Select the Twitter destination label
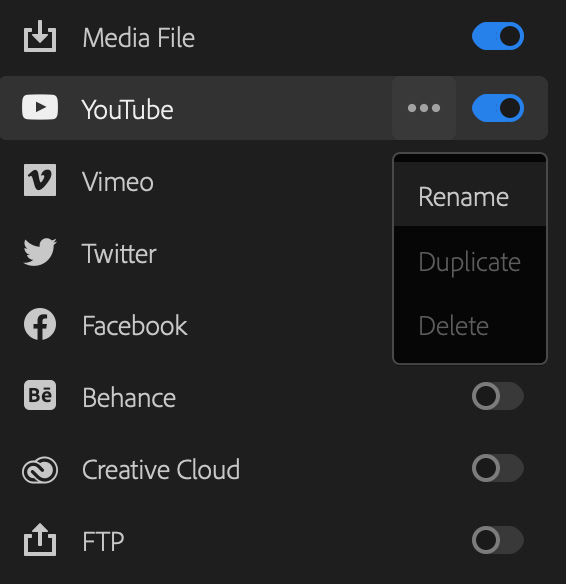Viewport: 566px width, 584px height. [x=119, y=254]
